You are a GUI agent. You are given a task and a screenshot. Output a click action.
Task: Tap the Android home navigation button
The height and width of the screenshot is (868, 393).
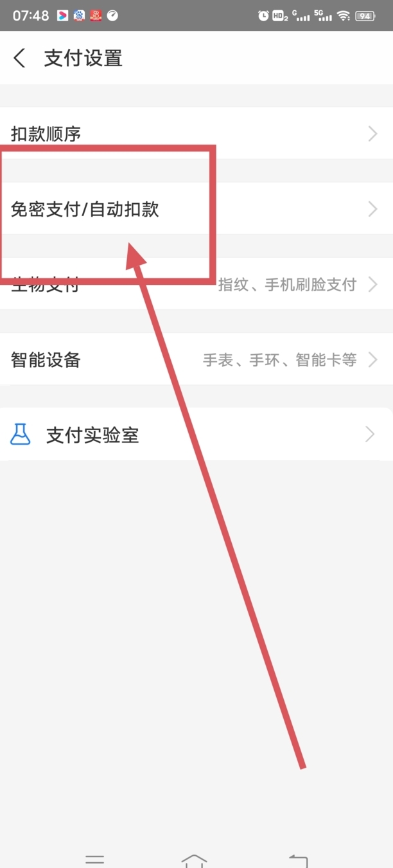pos(195,860)
